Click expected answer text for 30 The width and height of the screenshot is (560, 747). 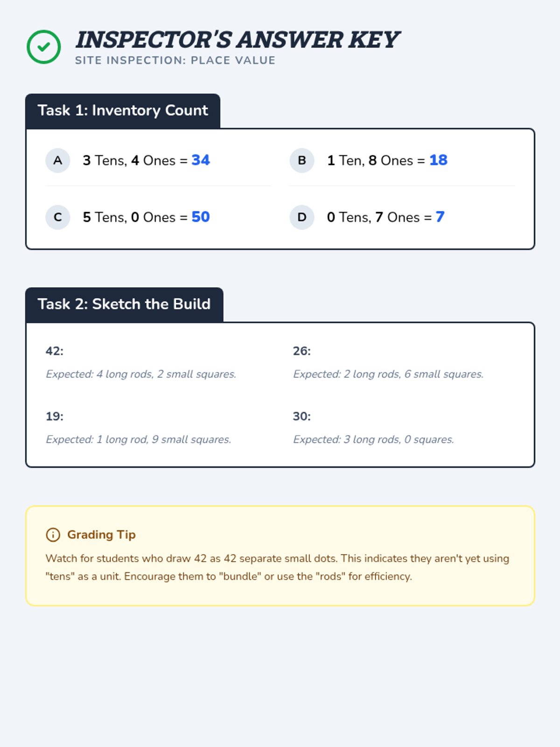(x=373, y=440)
